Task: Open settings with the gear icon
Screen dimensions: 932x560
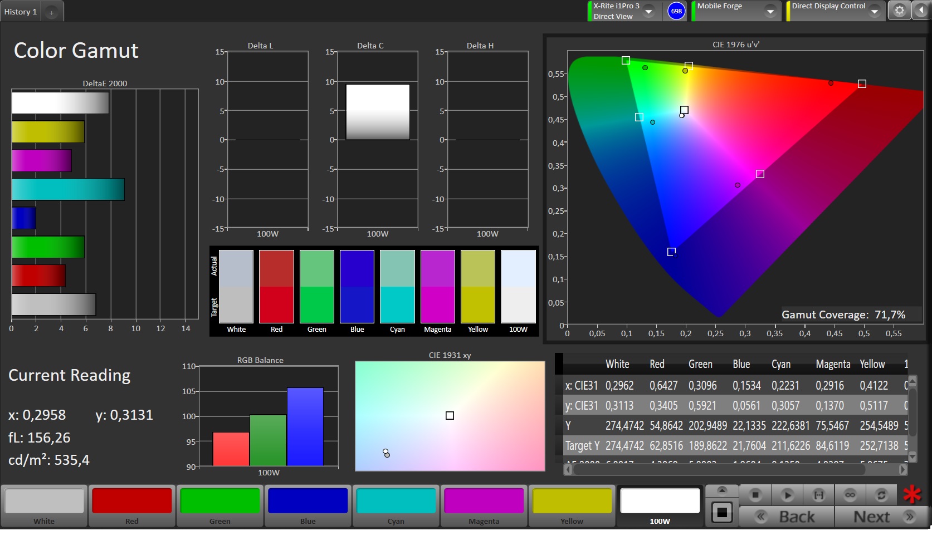Action: pyautogui.click(x=899, y=11)
